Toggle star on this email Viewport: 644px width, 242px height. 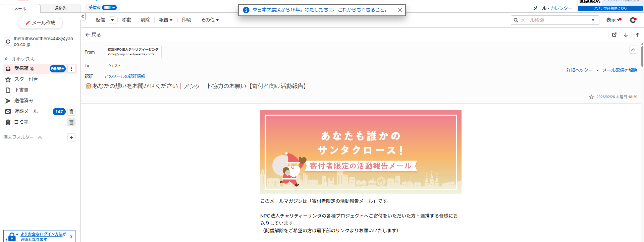[591, 97]
